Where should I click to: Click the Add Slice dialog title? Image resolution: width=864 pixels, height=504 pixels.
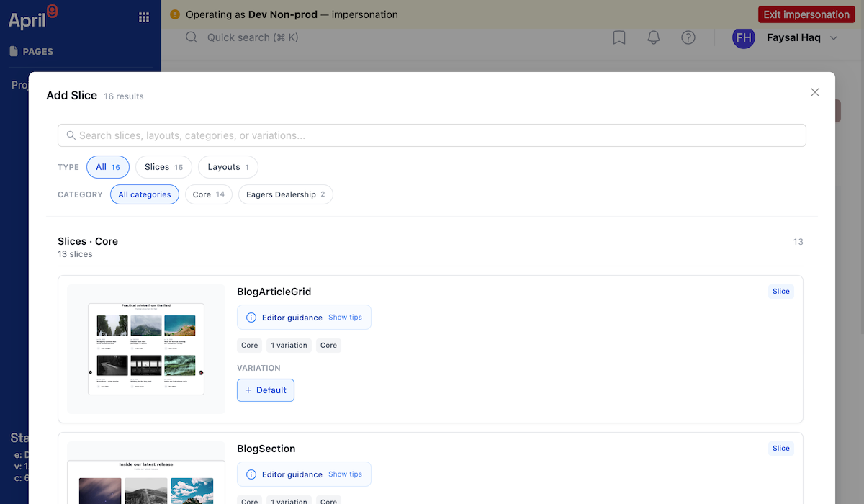tap(72, 95)
